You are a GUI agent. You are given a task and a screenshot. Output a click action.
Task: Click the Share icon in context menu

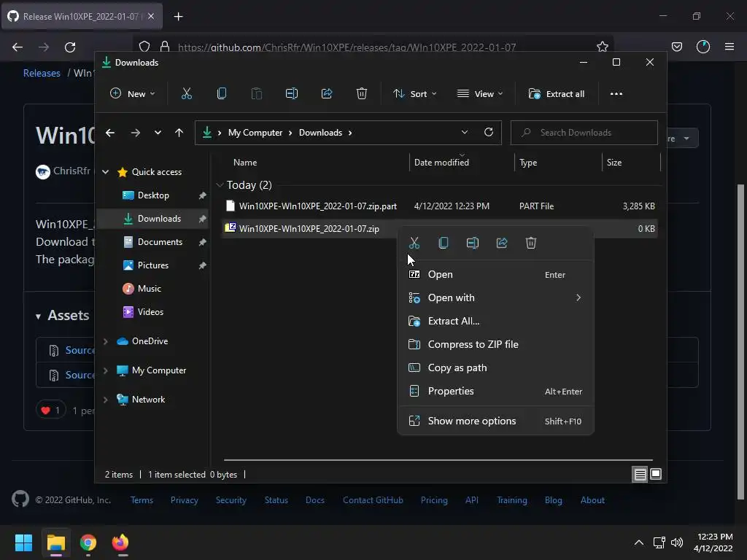(502, 244)
